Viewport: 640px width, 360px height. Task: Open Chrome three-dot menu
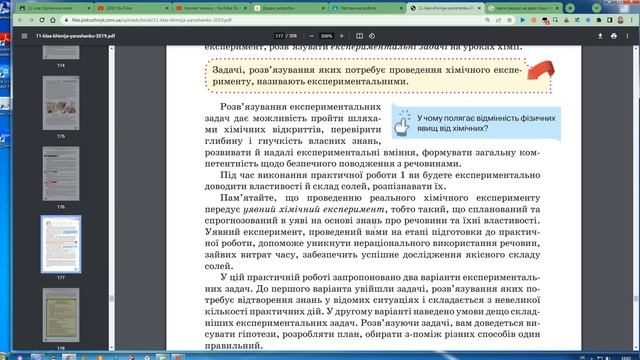[x=631, y=20]
